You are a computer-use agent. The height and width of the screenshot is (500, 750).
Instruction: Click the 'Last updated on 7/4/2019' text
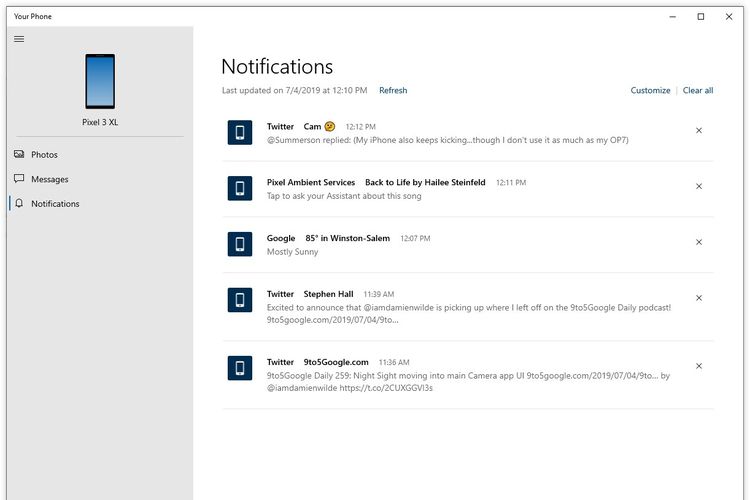(294, 90)
